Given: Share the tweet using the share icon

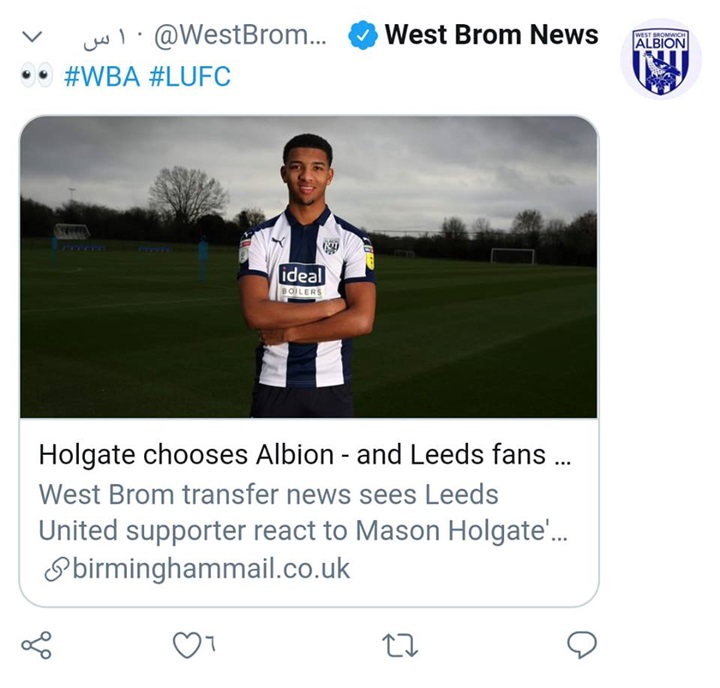Looking at the screenshot, I should (36, 646).
